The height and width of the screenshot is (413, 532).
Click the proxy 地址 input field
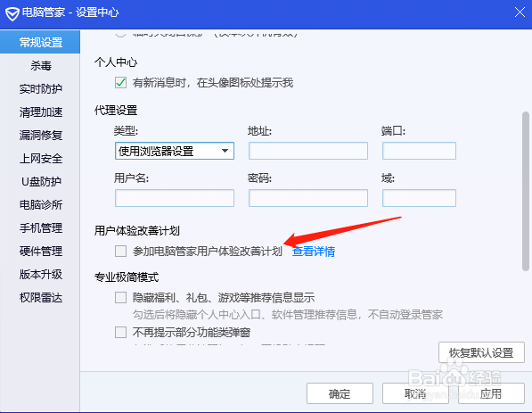308,151
